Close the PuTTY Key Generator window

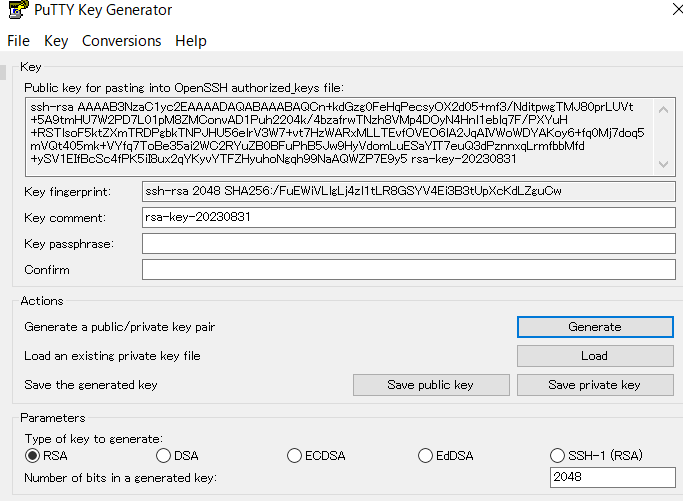pyautogui.click(x=677, y=9)
